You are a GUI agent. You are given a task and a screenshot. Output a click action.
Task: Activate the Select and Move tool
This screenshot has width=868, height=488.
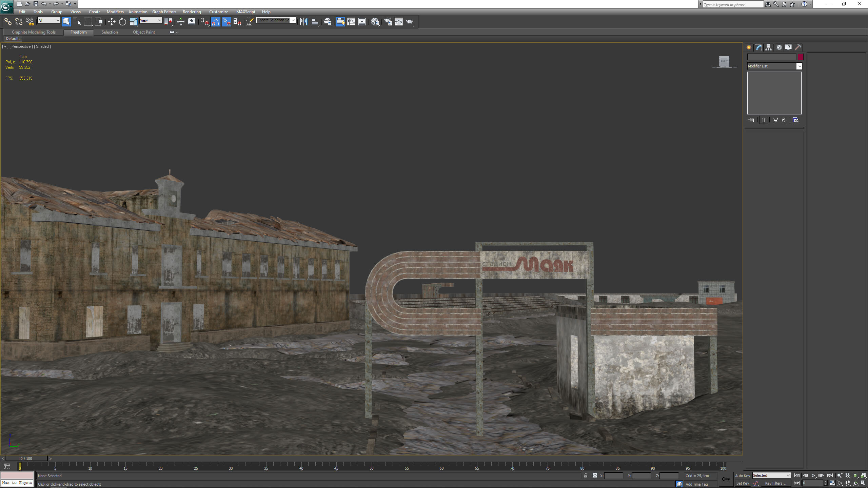click(x=112, y=22)
